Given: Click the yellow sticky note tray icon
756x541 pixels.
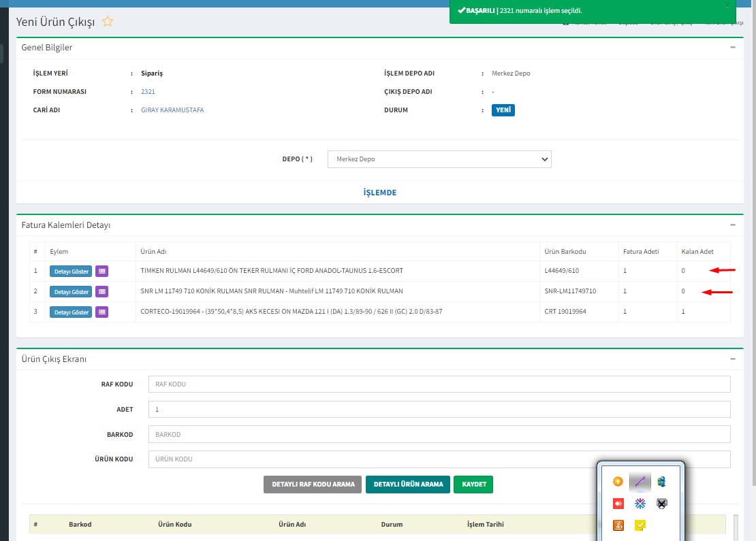Looking at the screenshot, I should (640, 525).
